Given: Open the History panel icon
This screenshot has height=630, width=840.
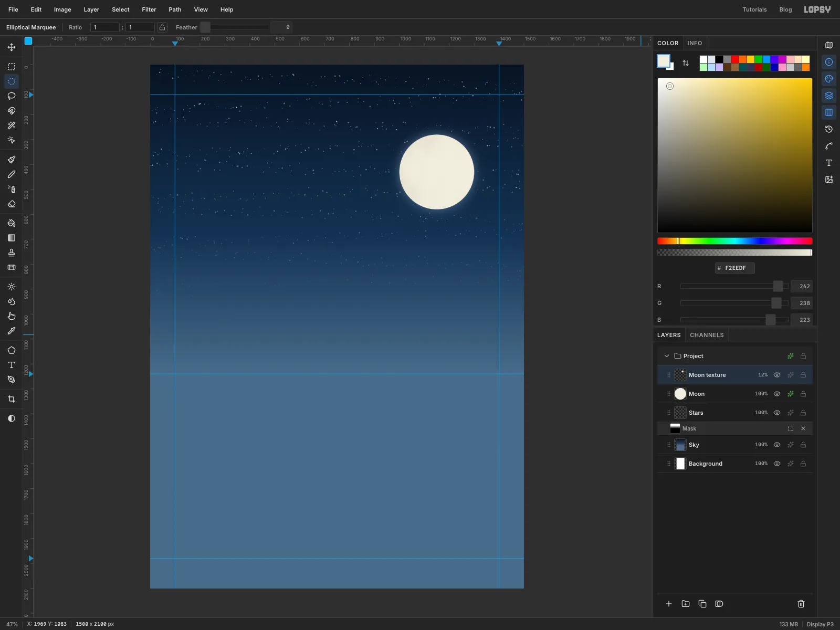Looking at the screenshot, I should (x=829, y=129).
